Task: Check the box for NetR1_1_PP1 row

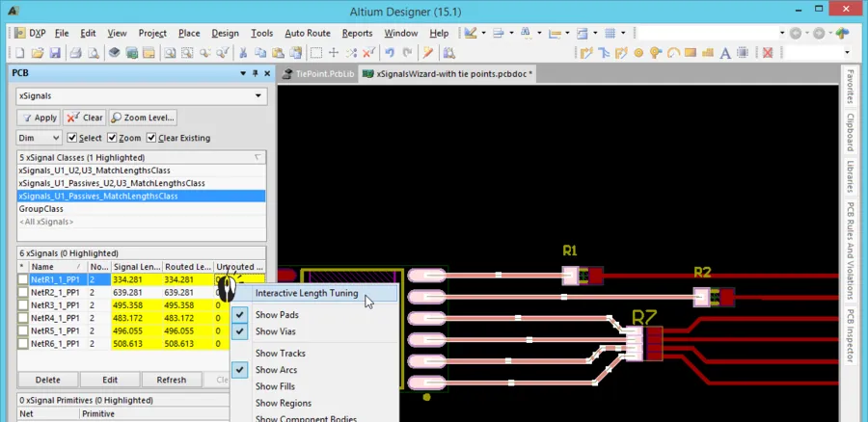Action: [x=23, y=279]
